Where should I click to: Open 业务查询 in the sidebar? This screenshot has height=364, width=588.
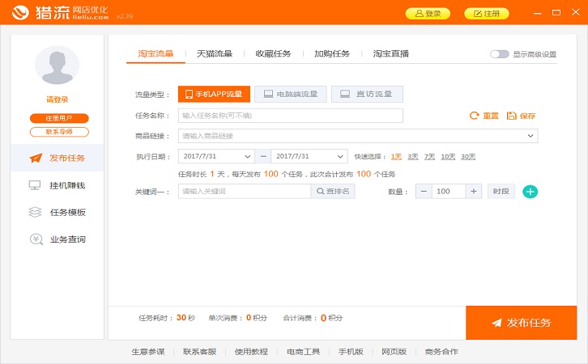[x=57, y=239]
